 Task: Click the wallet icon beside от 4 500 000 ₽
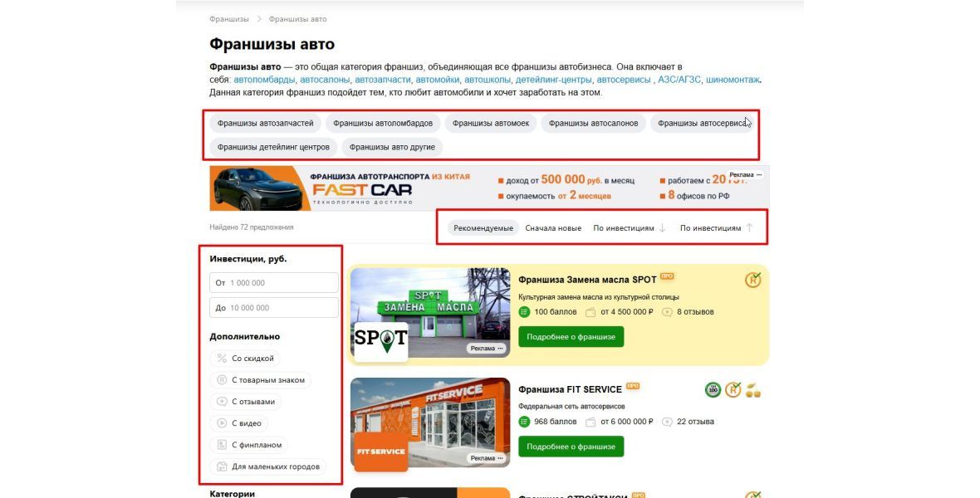pos(590,312)
